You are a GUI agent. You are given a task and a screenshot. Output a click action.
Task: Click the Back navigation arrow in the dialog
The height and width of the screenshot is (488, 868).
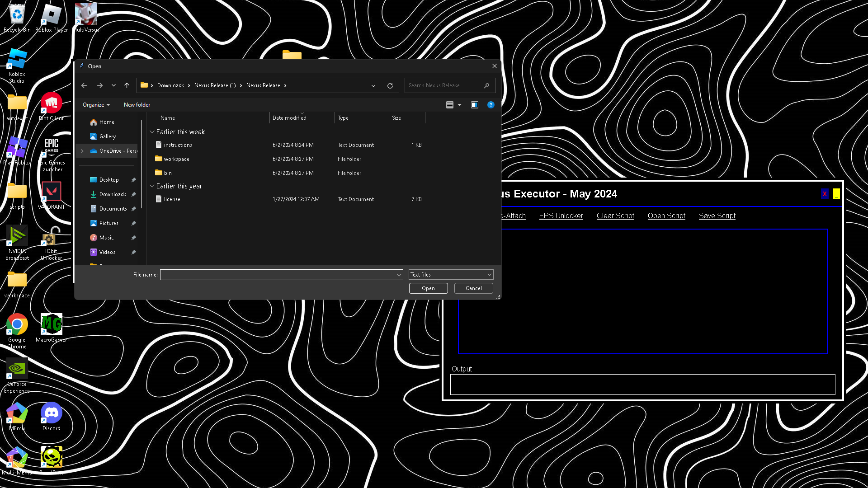(x=84, y=85)
